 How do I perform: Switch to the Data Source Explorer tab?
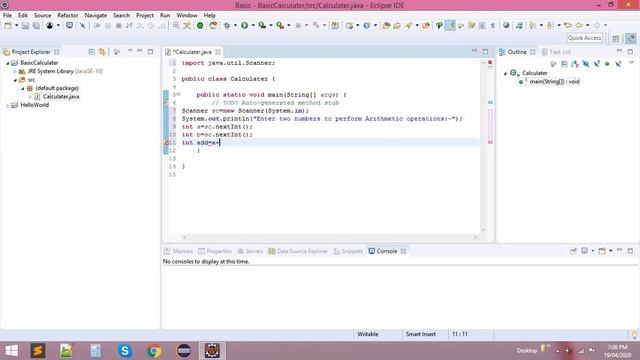tap(298, 251)
